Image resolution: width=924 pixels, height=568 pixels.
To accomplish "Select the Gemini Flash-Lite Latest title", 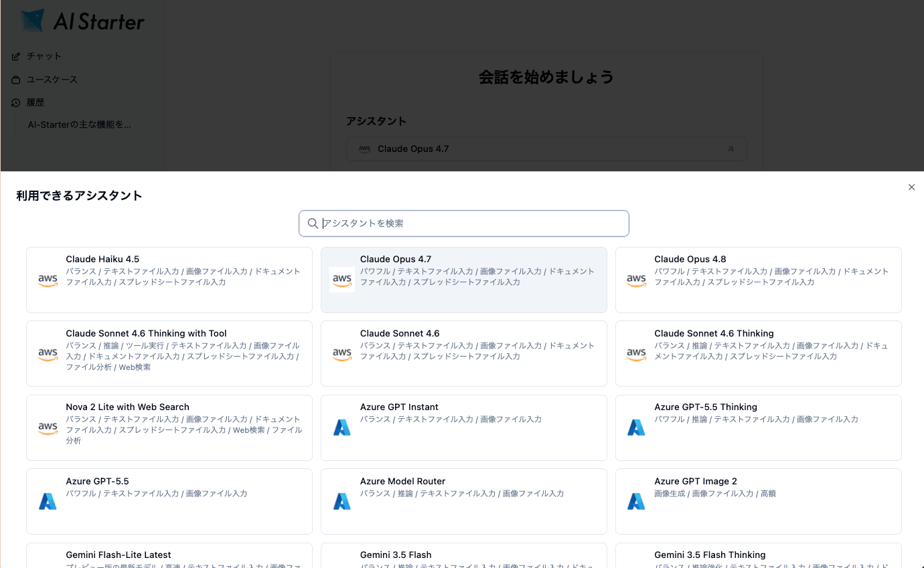I will [119, 555].
